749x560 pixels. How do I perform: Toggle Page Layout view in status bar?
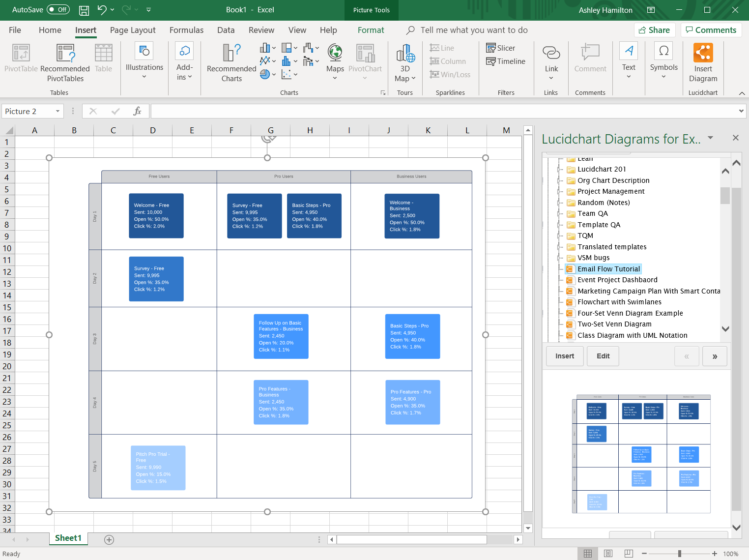(608, 554)
